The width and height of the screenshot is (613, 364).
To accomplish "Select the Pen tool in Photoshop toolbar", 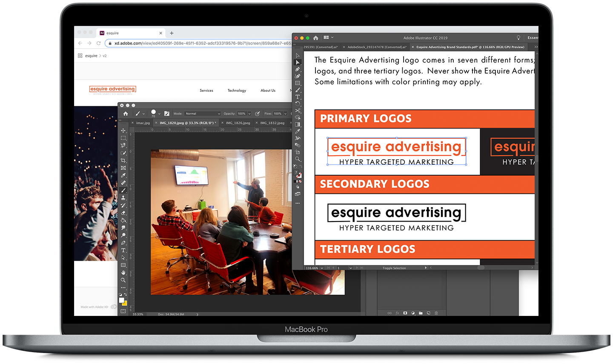I will [x=123, y=243].
